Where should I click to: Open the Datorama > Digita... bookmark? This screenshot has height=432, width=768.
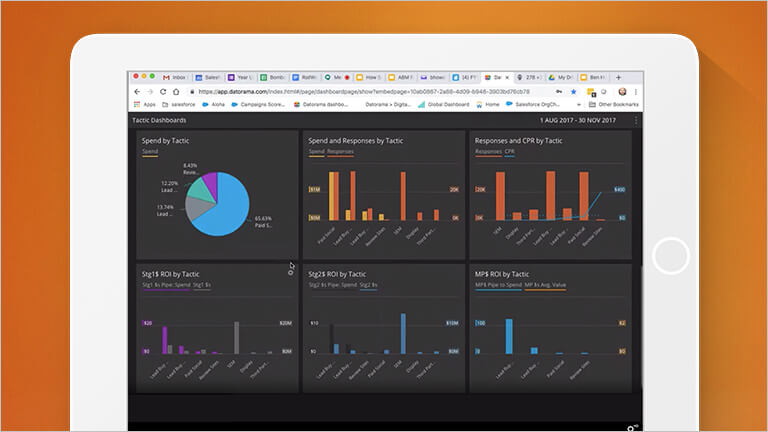pyautogui.click(x=387, y=104)
